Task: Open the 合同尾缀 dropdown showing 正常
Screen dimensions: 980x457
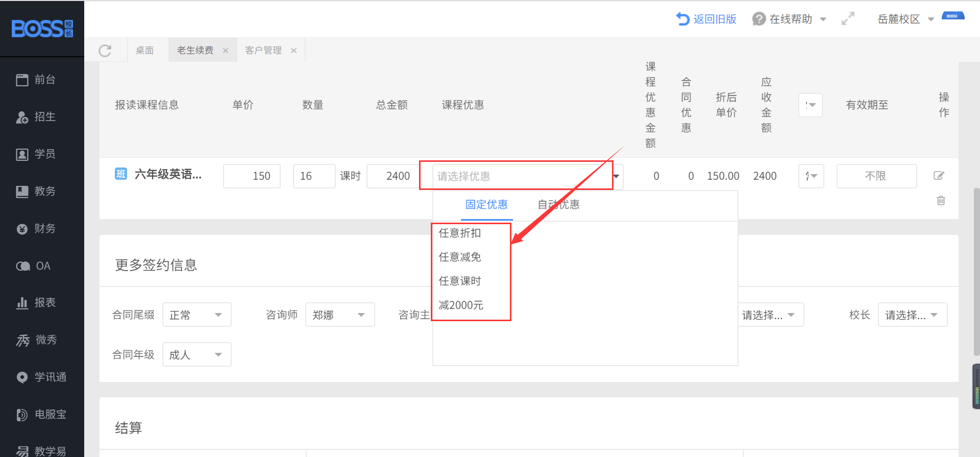Action: 197,315
